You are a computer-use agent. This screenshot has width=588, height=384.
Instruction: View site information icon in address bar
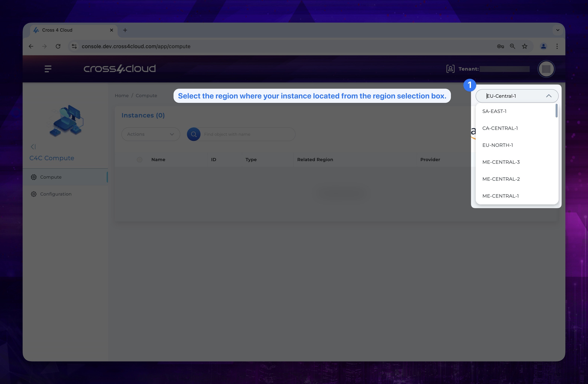pos(74,46)
